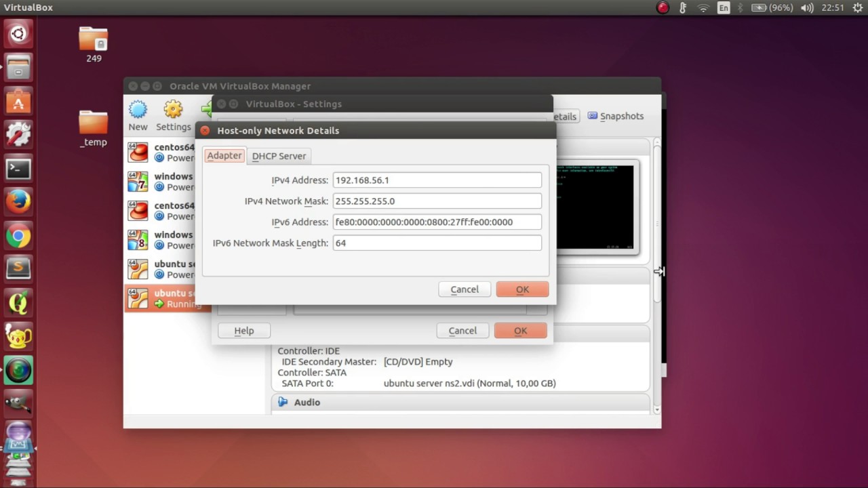Open the En keyboard layout indicator
The height and width of the screenshot is (488, 868).
[x=724, y=7]
